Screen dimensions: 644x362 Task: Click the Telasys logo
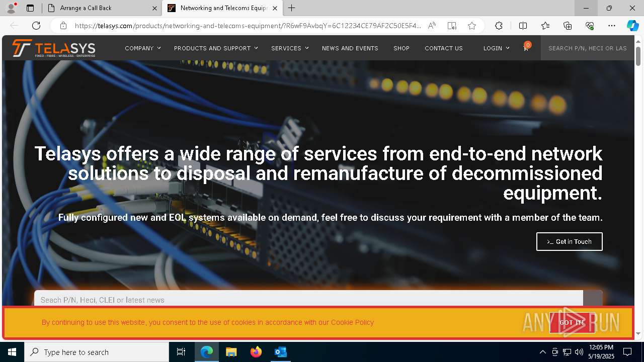54,48
